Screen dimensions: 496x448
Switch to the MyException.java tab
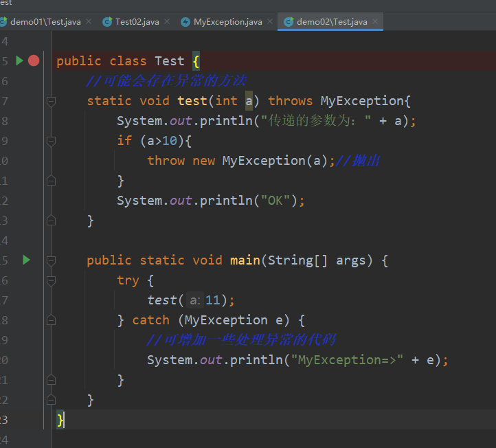pos(228,22)
